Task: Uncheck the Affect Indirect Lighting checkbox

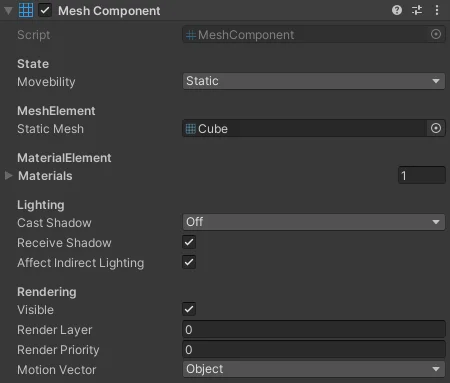Action: click(x=189, y=262)
